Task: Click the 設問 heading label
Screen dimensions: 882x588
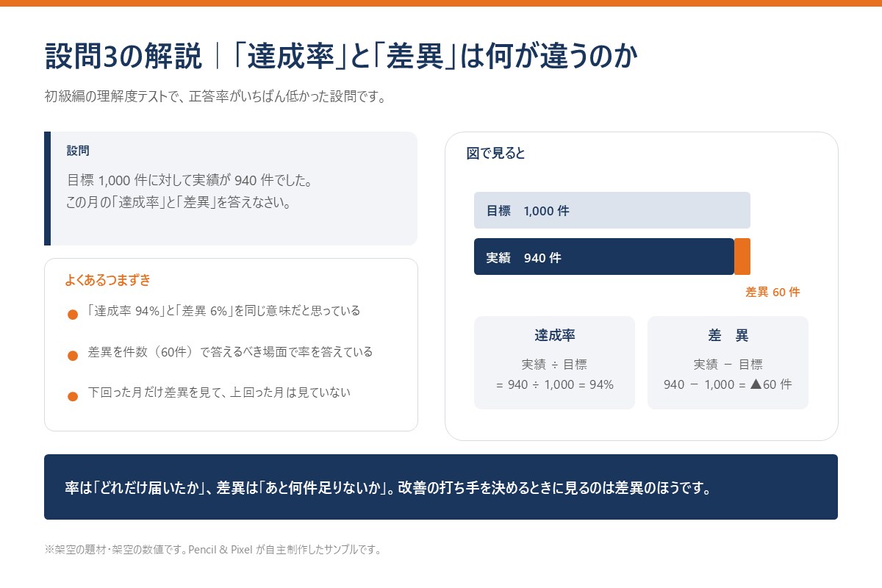Action: (78, 151)
